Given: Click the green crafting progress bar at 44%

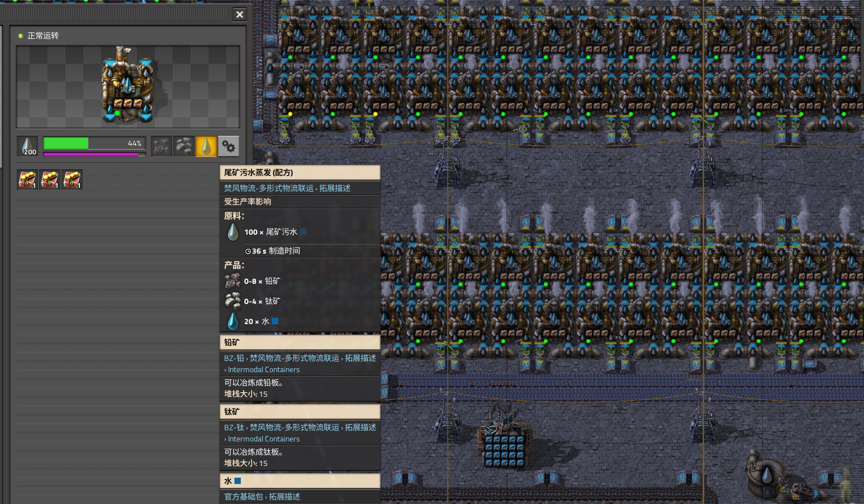Looking at the screenshot, I should [94, 144].
